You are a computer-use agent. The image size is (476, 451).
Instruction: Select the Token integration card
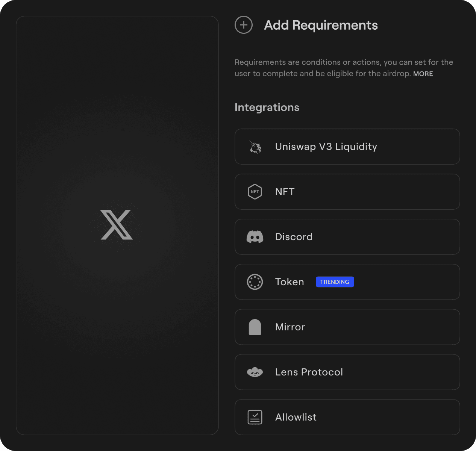click(347, 282)
